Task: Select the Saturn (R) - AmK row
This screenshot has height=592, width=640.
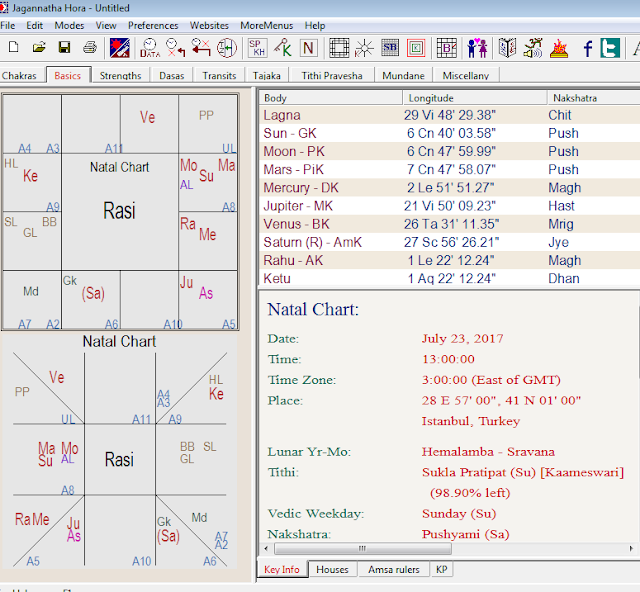Action: 449,242
